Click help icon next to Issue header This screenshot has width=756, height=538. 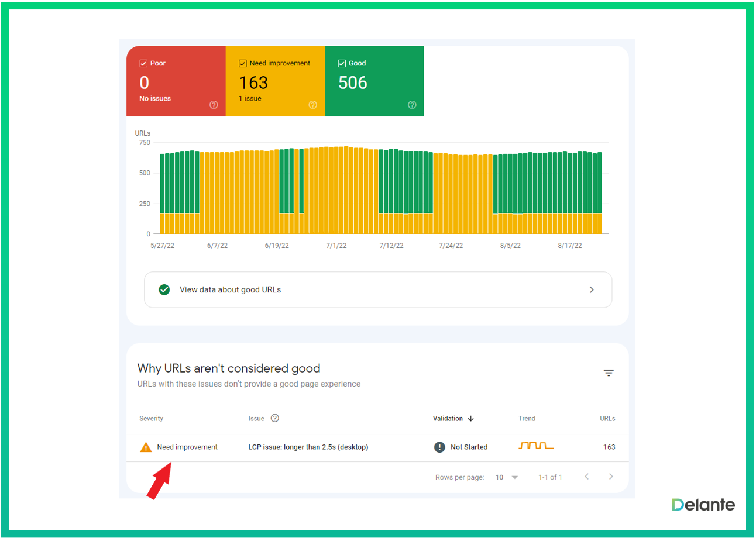tap(275, 418)
